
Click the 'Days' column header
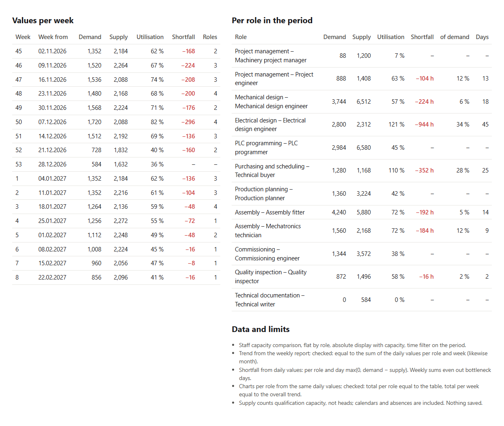pos(482,37)
